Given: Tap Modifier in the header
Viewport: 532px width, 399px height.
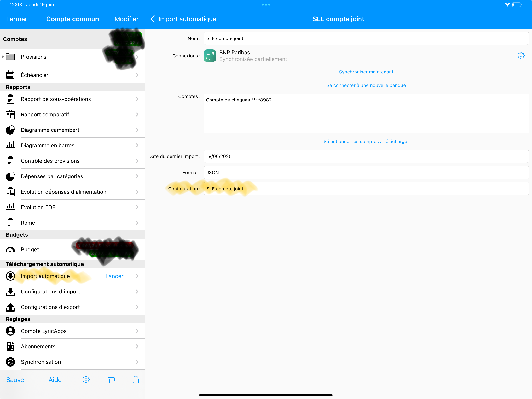Looking at the screenshot, I should coord(126,19).
